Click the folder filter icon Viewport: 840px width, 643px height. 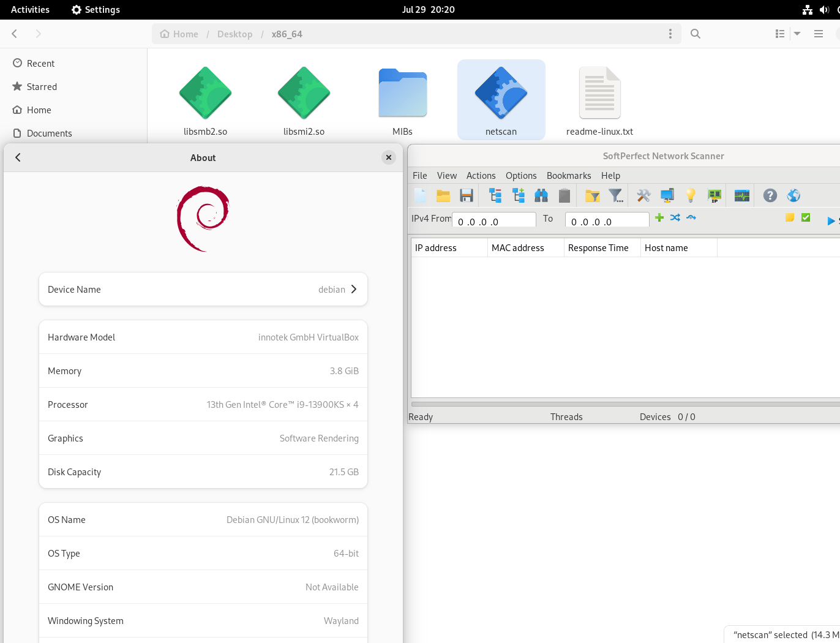coord(592,195)
